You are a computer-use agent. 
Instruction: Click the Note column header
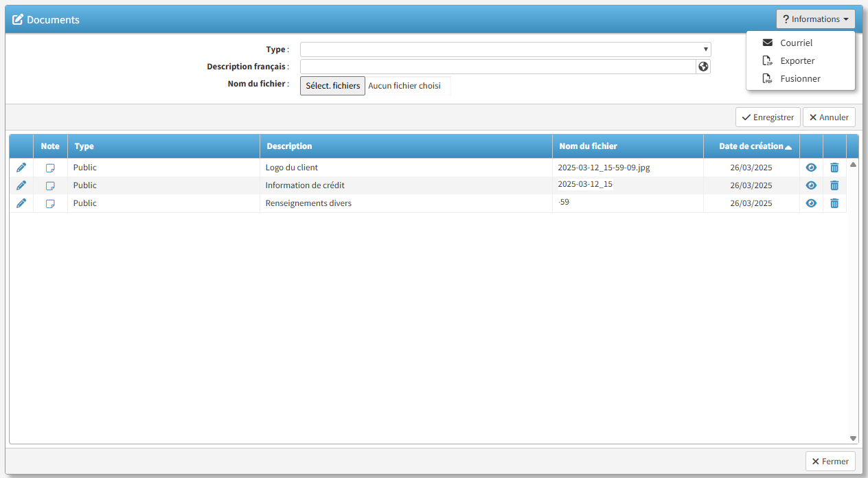coord(50,146)
